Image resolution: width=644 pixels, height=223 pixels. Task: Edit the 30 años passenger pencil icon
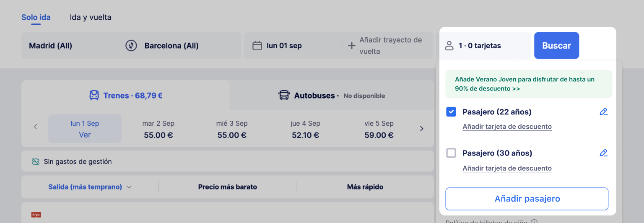pos(603,153)
